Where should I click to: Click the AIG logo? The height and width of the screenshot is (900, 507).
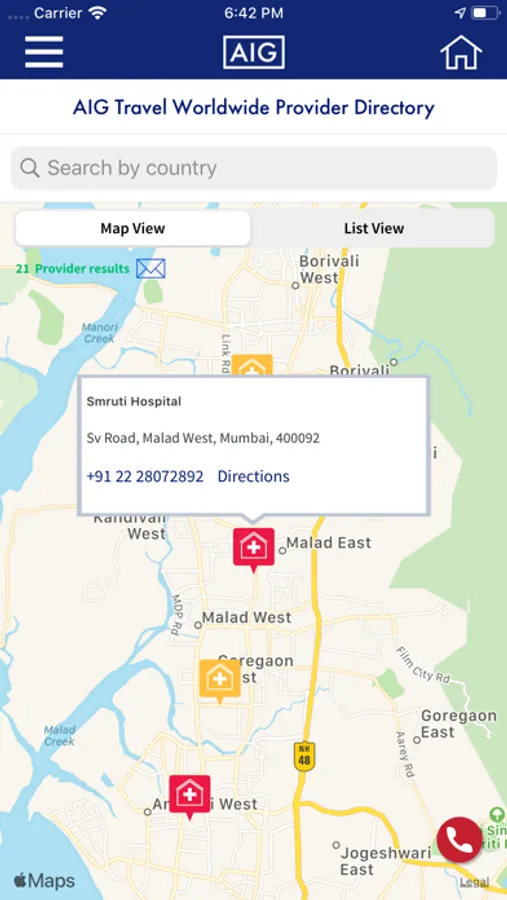tap(254, 53)
